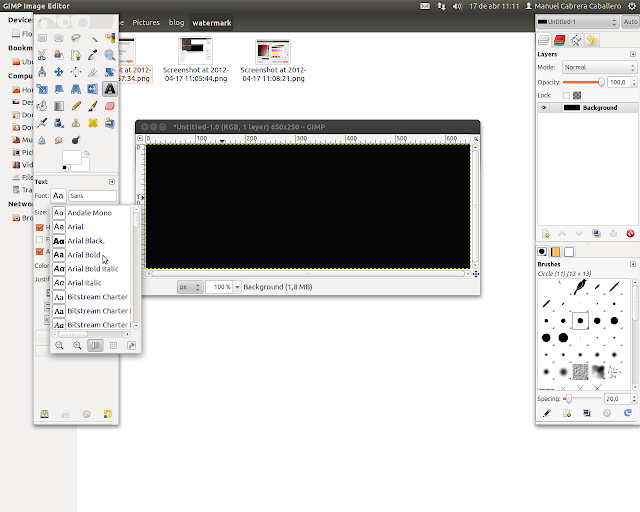Viewport: 640px width, 512px height.
Task: Choose the Blend gradient tool
Action: pos(59,106)
